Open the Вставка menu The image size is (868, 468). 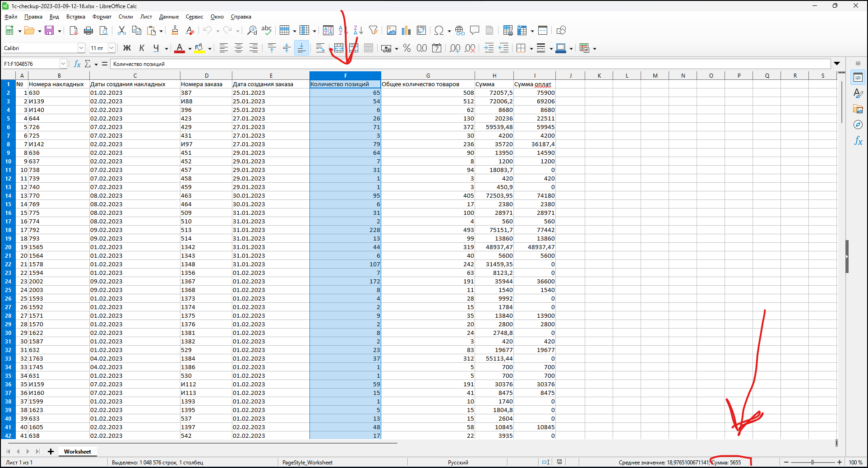tap(76, 17)
